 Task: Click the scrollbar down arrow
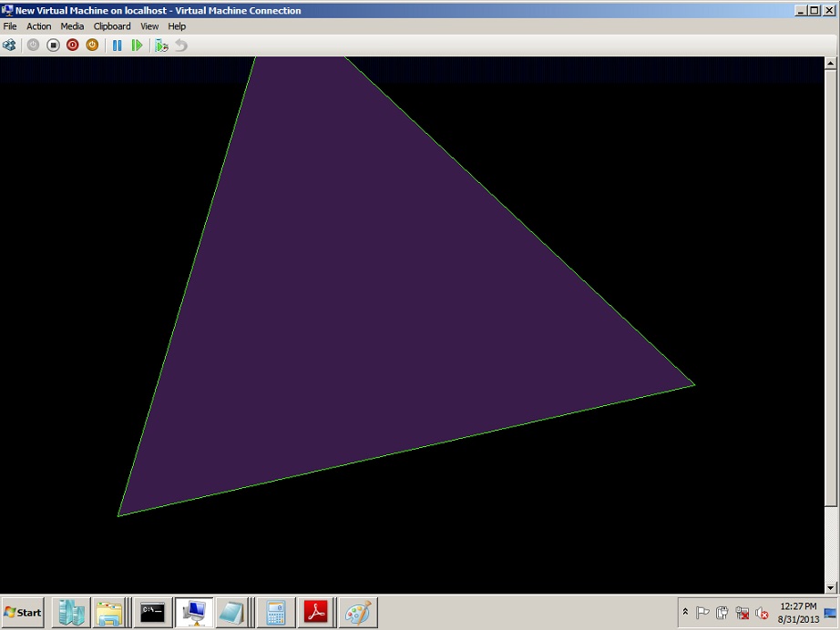(x=830, y=587)
